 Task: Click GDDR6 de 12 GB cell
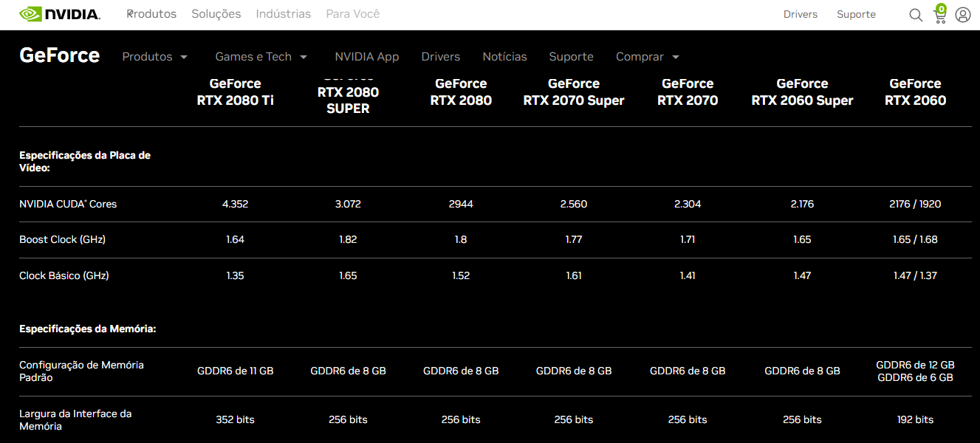[x=915, y=365]
